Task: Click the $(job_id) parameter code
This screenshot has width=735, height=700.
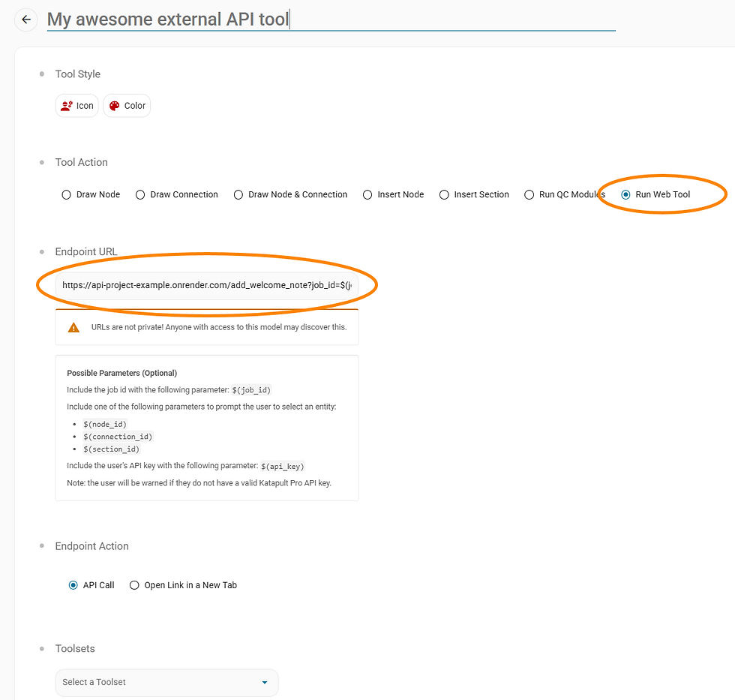Action: pyautogui.click(x=251, y=390)
